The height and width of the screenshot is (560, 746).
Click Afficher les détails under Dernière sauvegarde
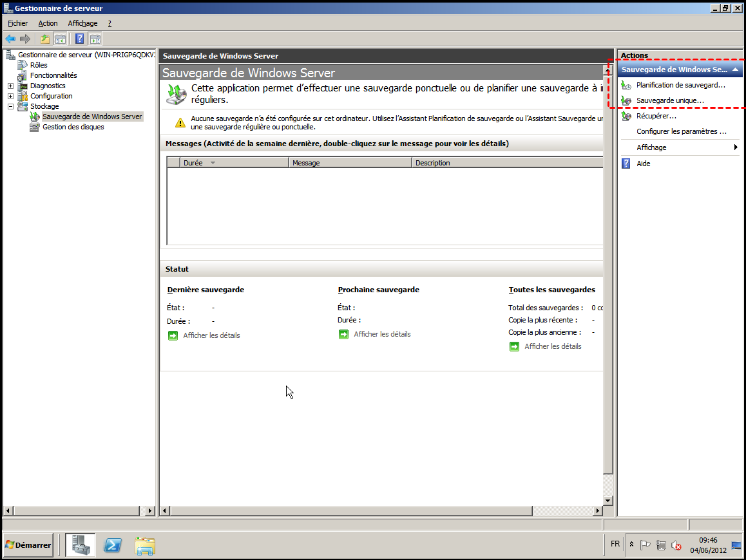point(211,335)
